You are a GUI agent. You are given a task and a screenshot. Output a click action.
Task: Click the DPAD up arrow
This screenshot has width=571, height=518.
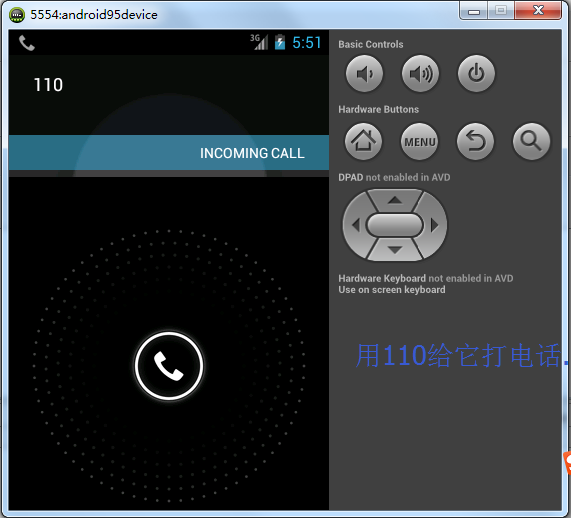point(395,200)
